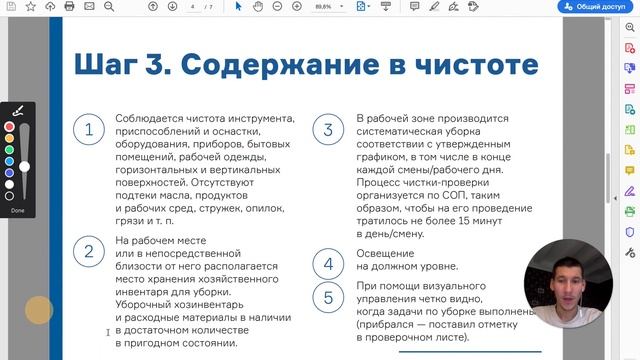
Task: Click the circled number 5 marker
Action: [328, 297]
